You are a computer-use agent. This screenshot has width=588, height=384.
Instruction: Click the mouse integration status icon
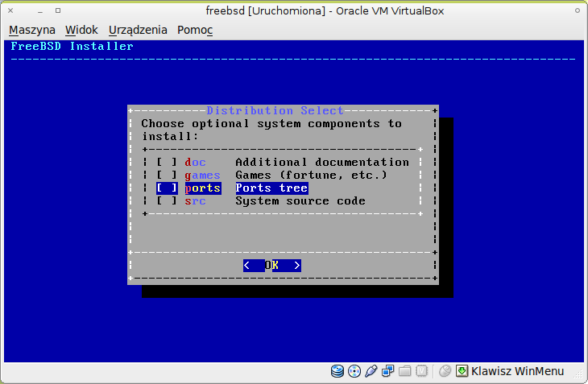pyautogui.click(x=445, y=371)
